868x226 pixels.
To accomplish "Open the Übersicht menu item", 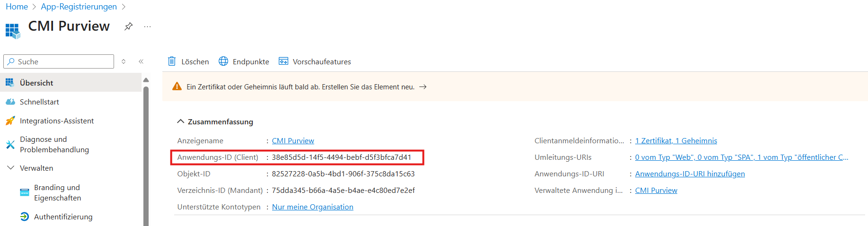I will pos(36,83).
